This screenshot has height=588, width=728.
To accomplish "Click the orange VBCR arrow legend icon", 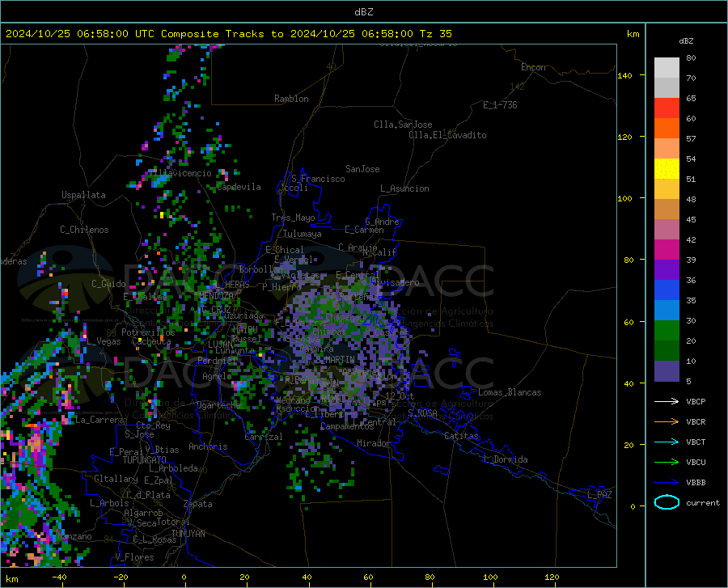I will point(667,422).
